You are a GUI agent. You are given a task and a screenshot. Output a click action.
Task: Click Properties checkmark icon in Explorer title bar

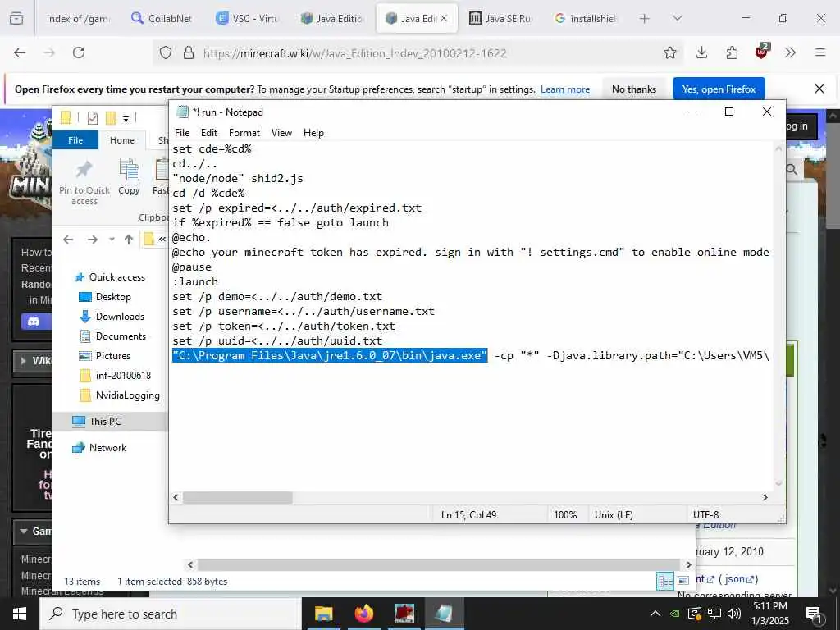93,118
